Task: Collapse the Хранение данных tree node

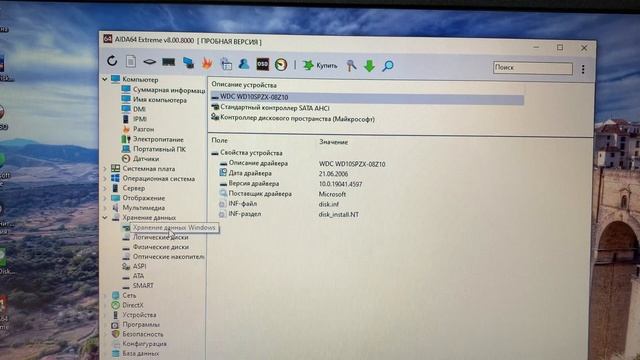Action: click(x=105, y=218)
